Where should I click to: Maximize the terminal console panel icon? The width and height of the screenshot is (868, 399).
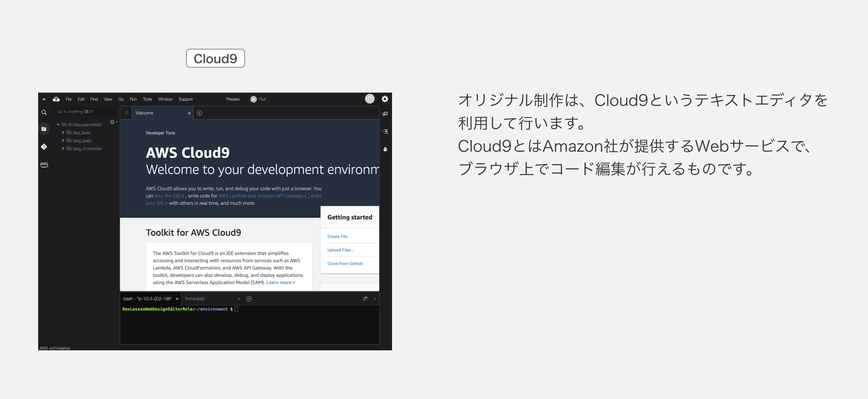[x=365, y=299]
